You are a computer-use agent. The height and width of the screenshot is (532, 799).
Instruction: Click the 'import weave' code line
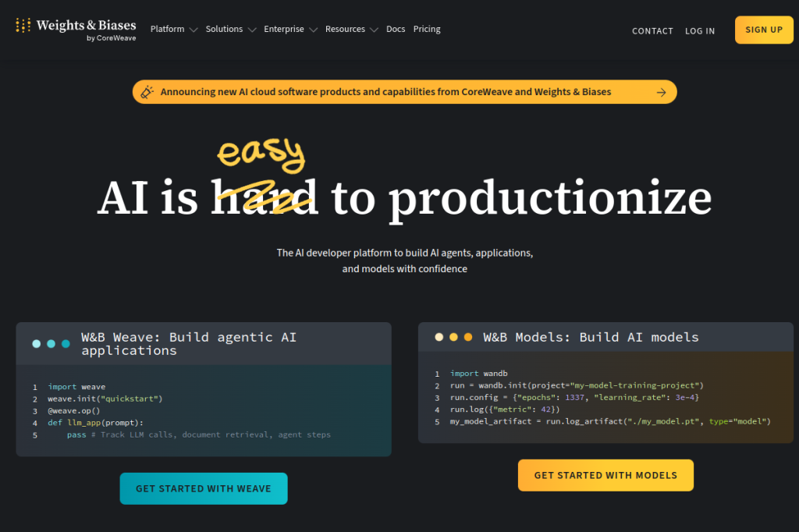[x=76, y=387]
